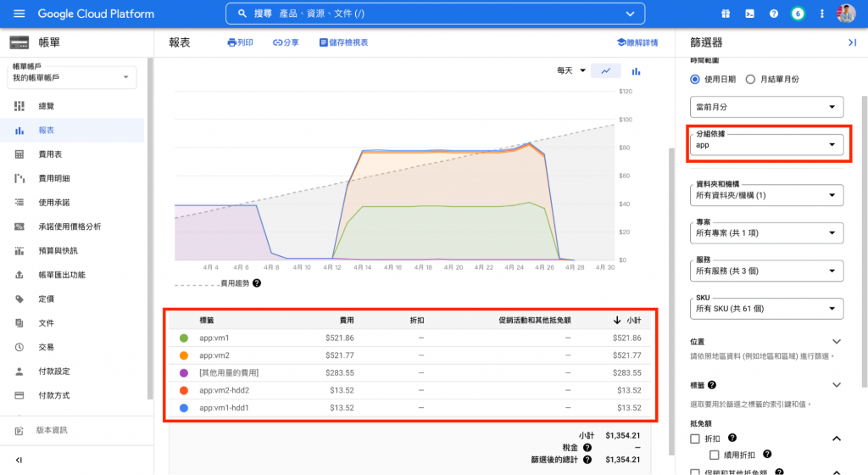
Task: Click the 付款設定 person icon
Action: coord(19,372)
